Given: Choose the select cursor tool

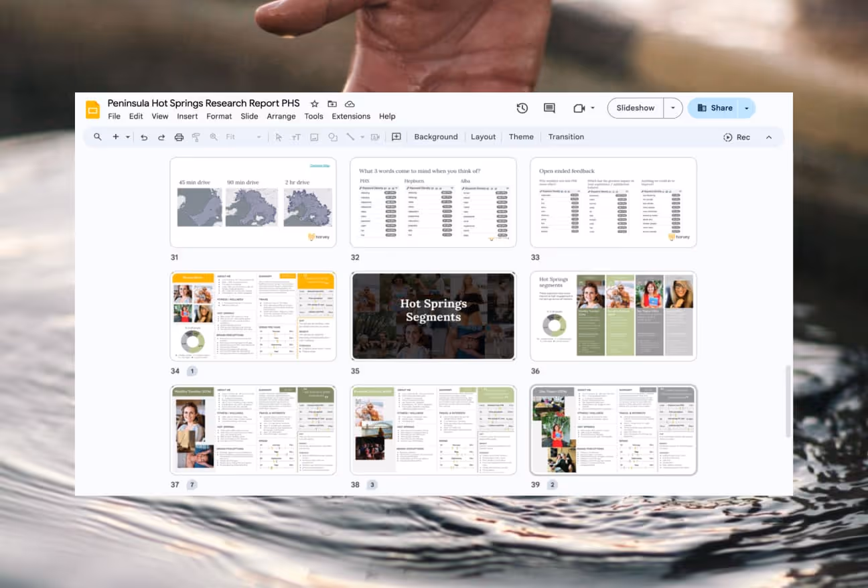Looking at the screenshot, I should (x=279, y=137).
